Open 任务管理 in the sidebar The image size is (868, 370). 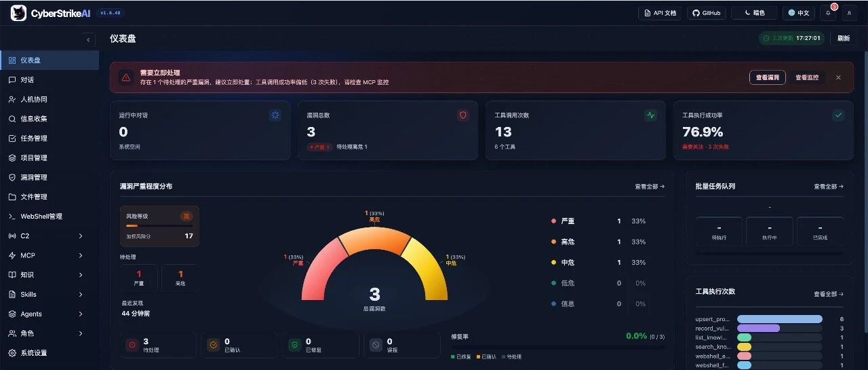[x=50, y=138]
